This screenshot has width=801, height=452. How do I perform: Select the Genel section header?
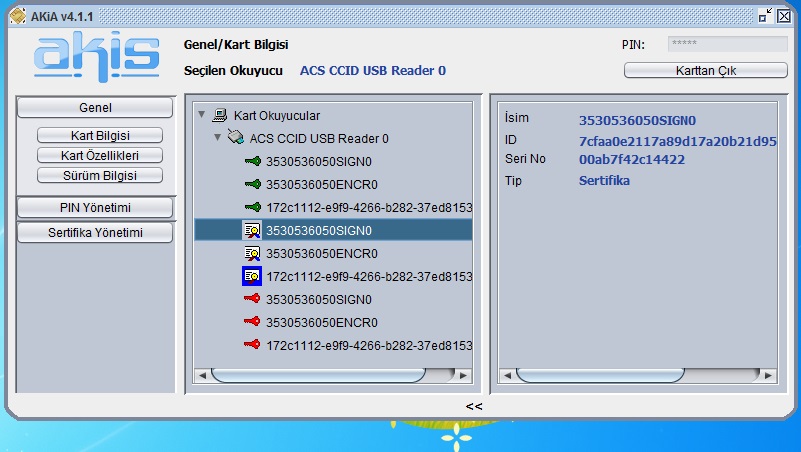click(95, 107)
